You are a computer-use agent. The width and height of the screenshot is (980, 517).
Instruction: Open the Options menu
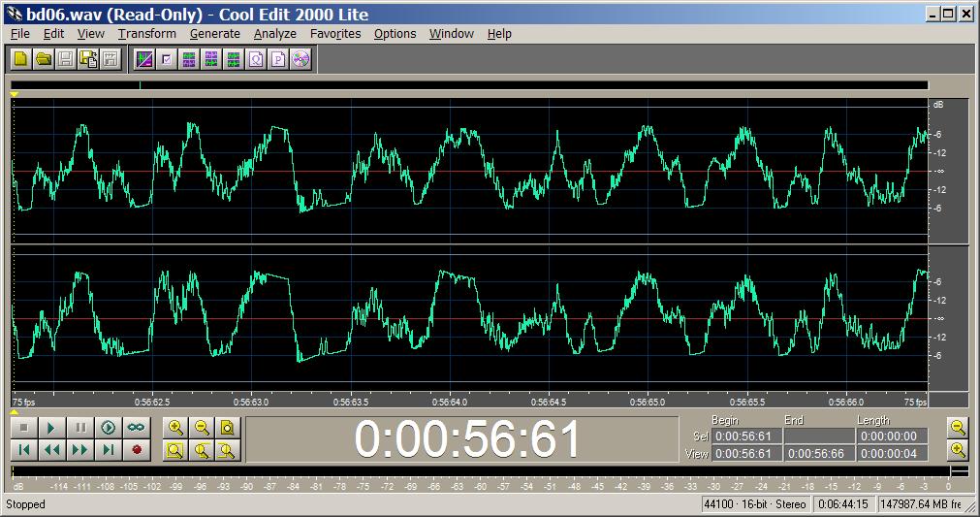[x=395, y=34]
